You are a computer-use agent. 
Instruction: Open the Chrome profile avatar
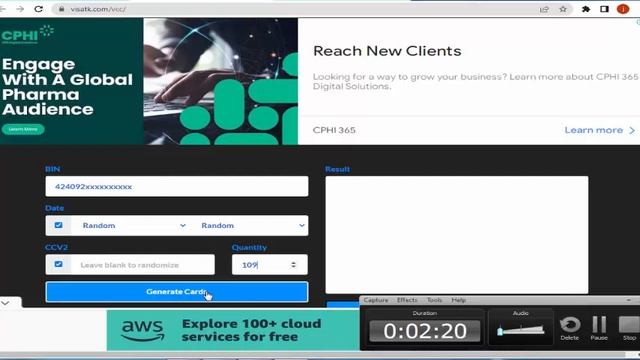click(623, 9)
